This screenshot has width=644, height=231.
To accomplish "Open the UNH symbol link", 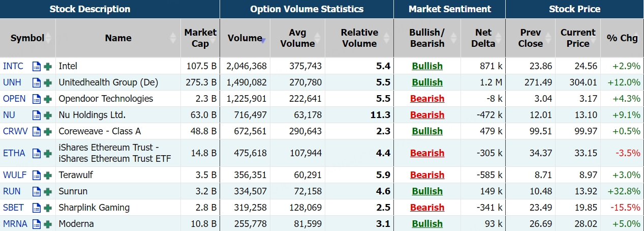I will (x=12, y=82).
